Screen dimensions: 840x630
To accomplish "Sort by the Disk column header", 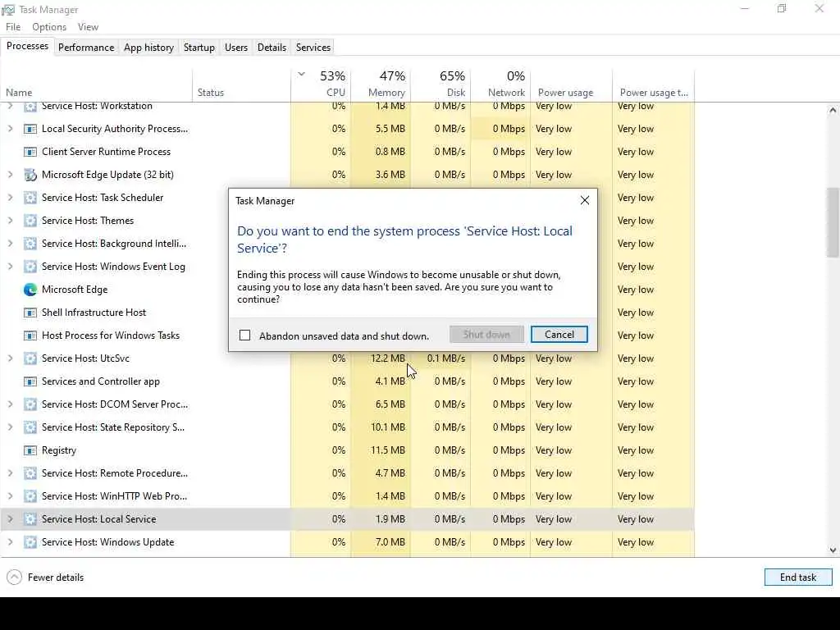I will click(441, 84).
